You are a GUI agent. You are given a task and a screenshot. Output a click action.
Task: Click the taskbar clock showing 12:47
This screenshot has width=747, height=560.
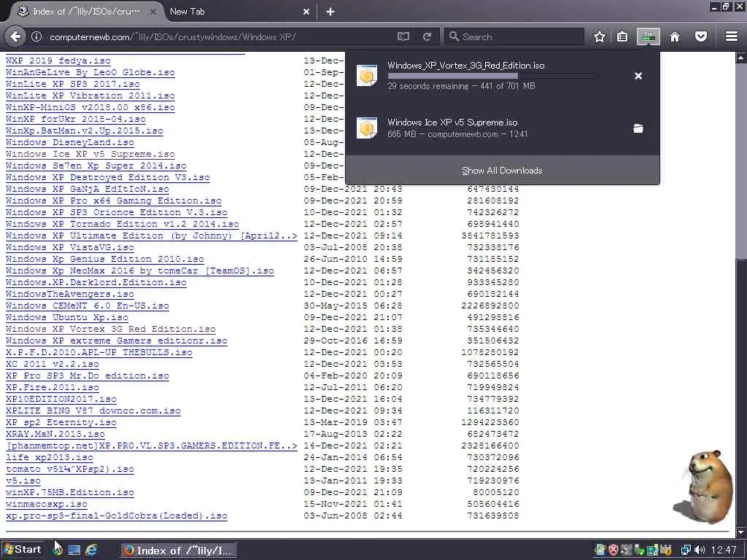click(724, 550)
